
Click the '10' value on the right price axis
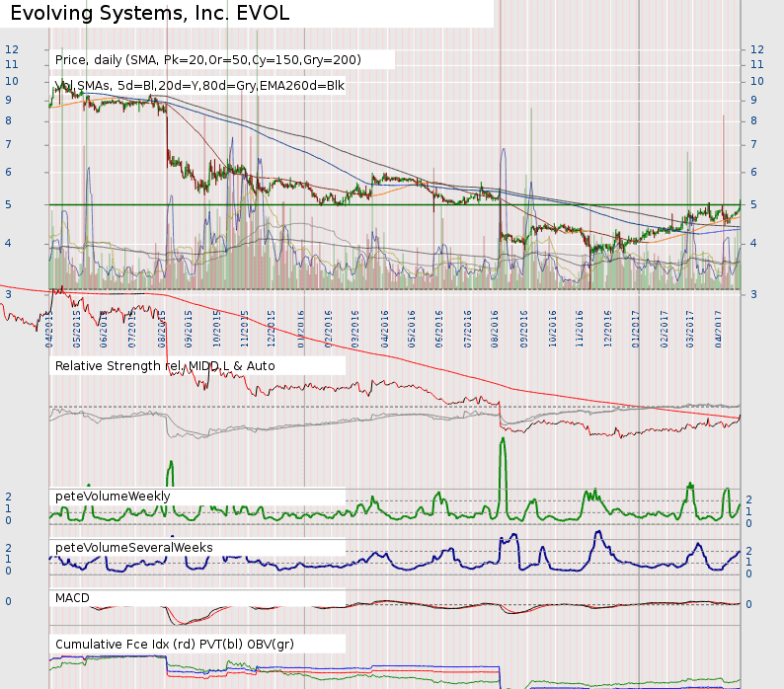pyautogui.click(x=757, y=81)
